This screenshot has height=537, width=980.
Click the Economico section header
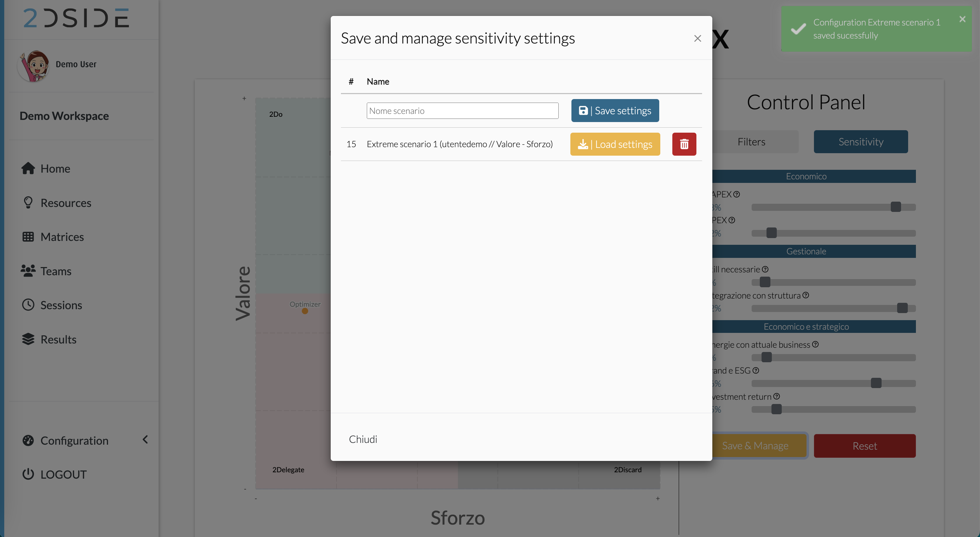pos(814,176)
